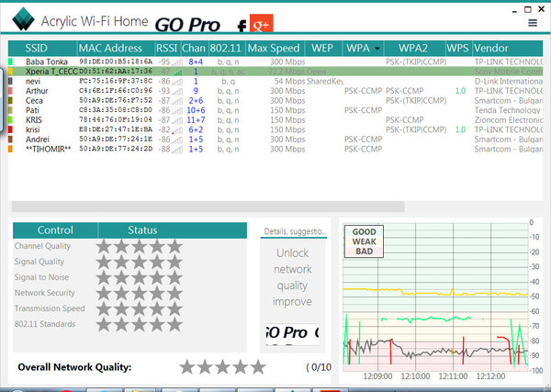This screenshot has height=392, width=551.
Task: Click green color swatch for Baba Tonka
Action: pyautogui.click(x=10, y=62)
